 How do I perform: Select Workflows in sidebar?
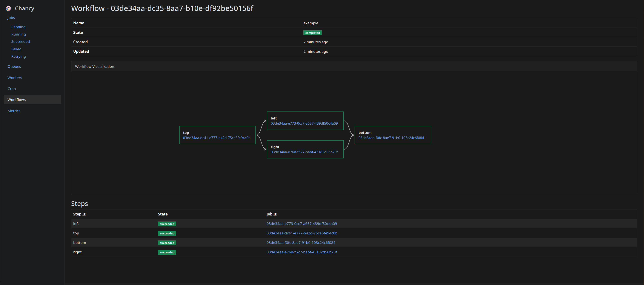[x=17, y=100]
